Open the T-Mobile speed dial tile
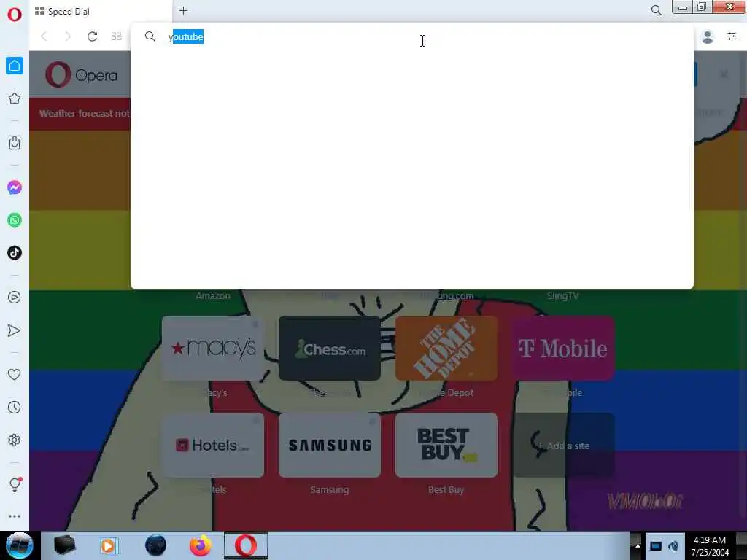747x560 pixels. 563,348
